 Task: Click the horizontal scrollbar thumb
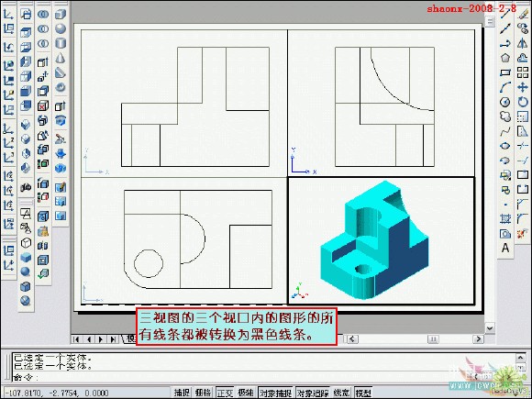tap(433, 339)
